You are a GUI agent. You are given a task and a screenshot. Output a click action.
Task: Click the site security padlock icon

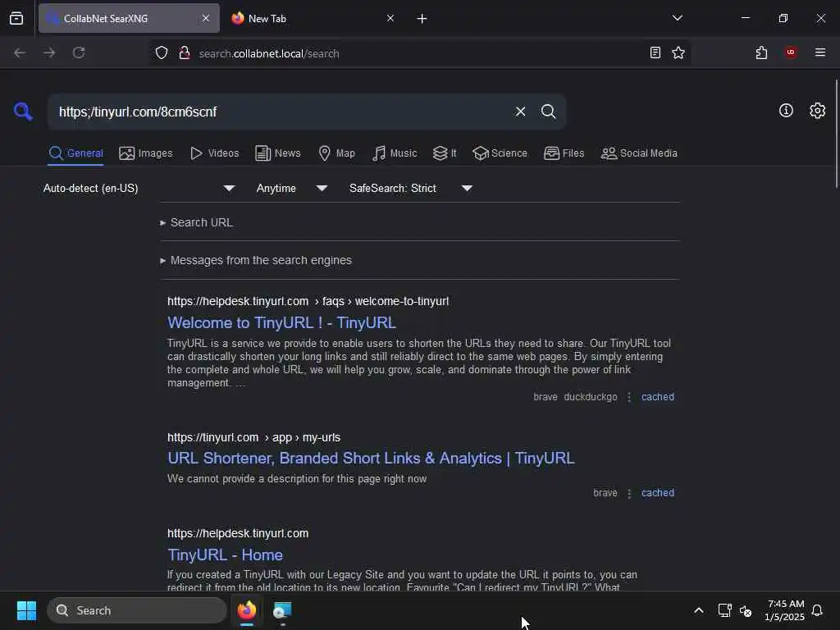(185, 52)
